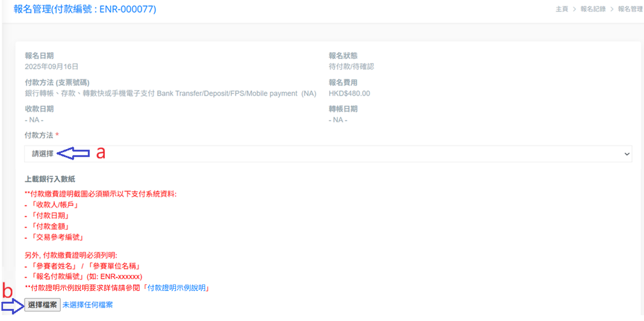Image resolution: width=644 pixels, height=321 pixels.
Task: Click the 報名費用 label
Action: click(343, 83)
